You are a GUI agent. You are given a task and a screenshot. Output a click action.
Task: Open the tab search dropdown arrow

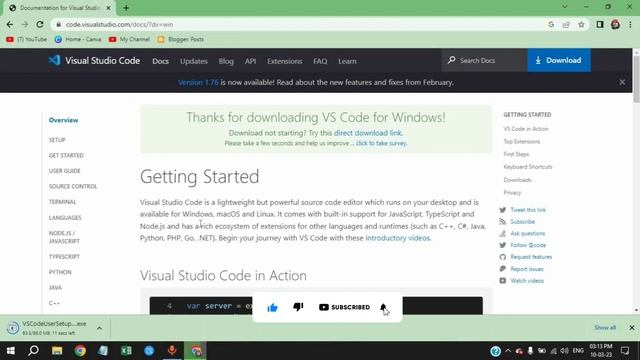click(564, 7)
